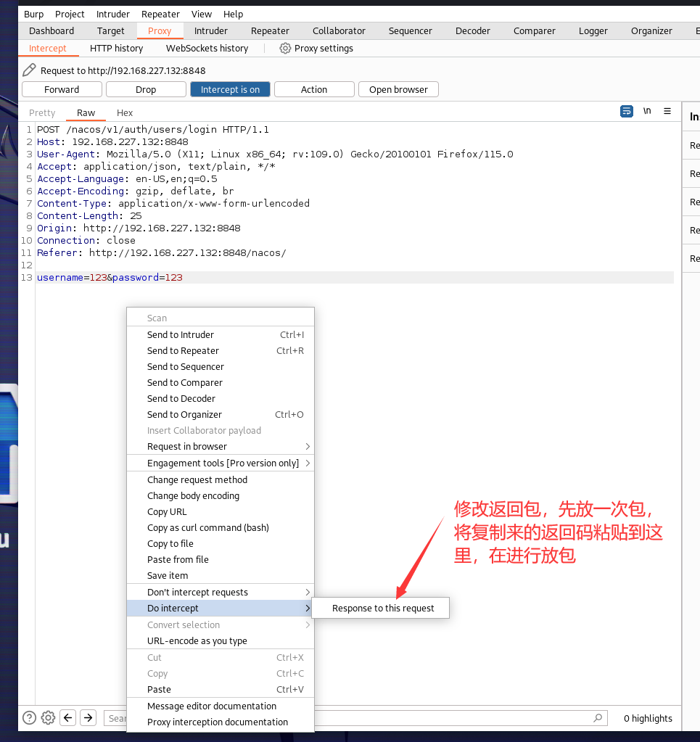
Task: Click the request body username=123&password=123 line
Action: [355, 277]
